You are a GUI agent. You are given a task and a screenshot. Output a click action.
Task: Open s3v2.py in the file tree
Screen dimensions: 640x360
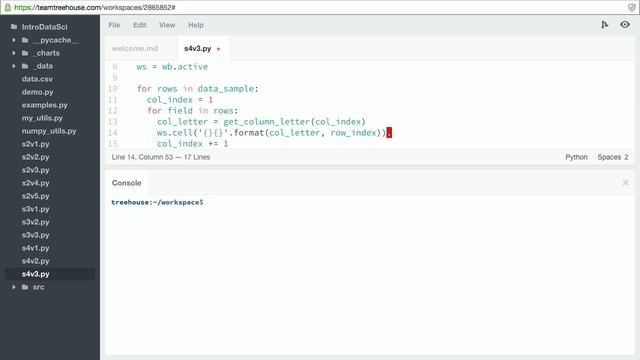click(36, 222)
